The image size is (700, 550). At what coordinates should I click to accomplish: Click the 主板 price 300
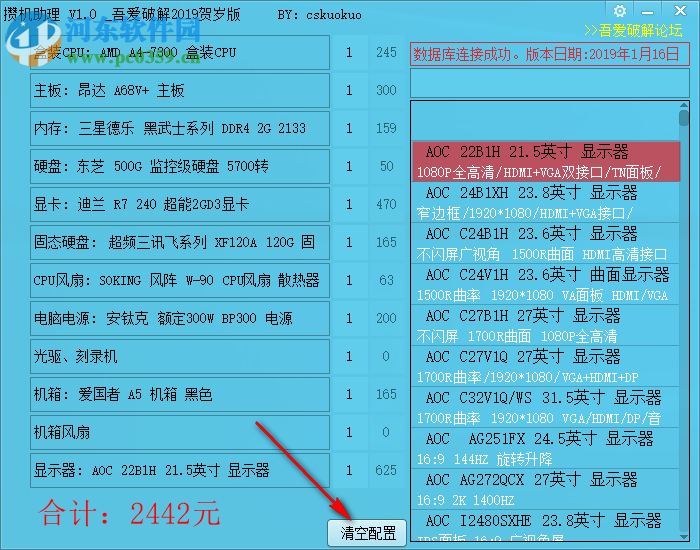tap(387, 91)
